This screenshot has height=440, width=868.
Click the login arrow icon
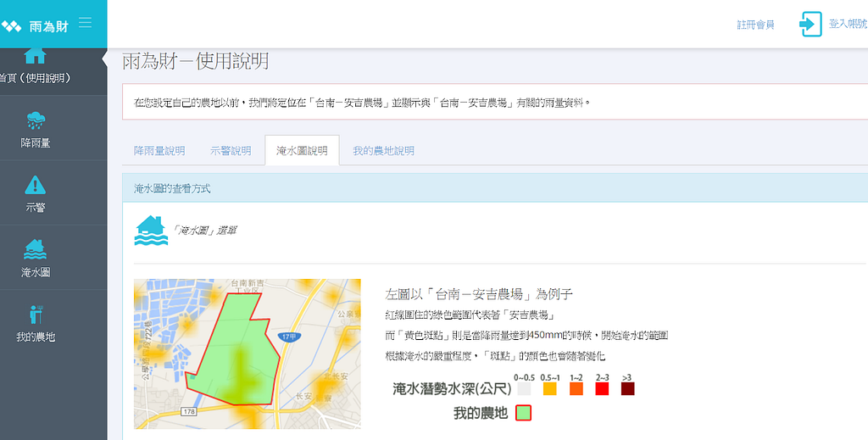pyautogui.click(x=811, y=25)
